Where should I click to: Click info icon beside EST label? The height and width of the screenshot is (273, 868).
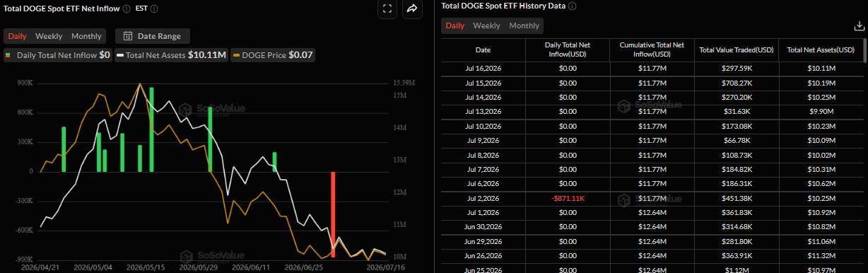tap(154, 8)
